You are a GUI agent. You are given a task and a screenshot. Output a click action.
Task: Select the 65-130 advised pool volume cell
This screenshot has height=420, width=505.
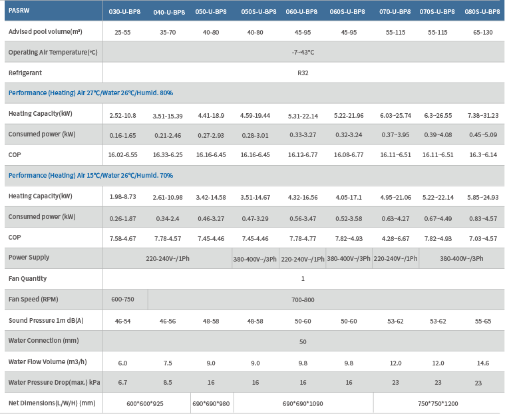pyautogui.click(x=482, y=32)
